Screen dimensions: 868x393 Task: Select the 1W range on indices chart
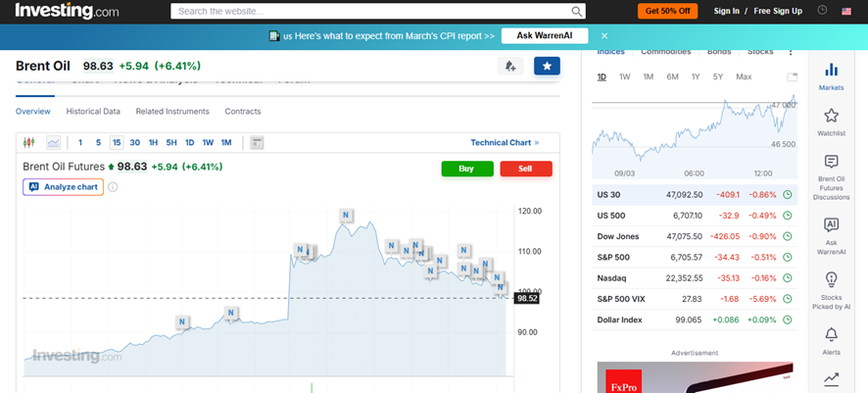coord(624,76)
